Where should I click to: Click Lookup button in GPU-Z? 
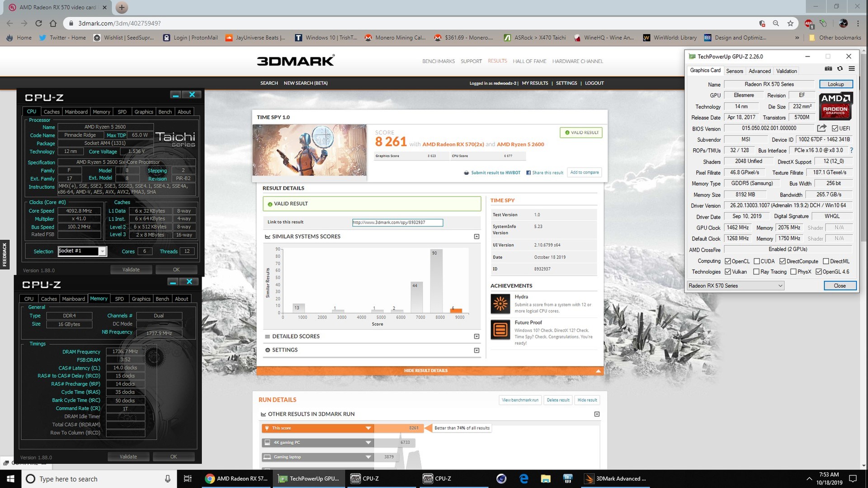(x=836, y=84)
